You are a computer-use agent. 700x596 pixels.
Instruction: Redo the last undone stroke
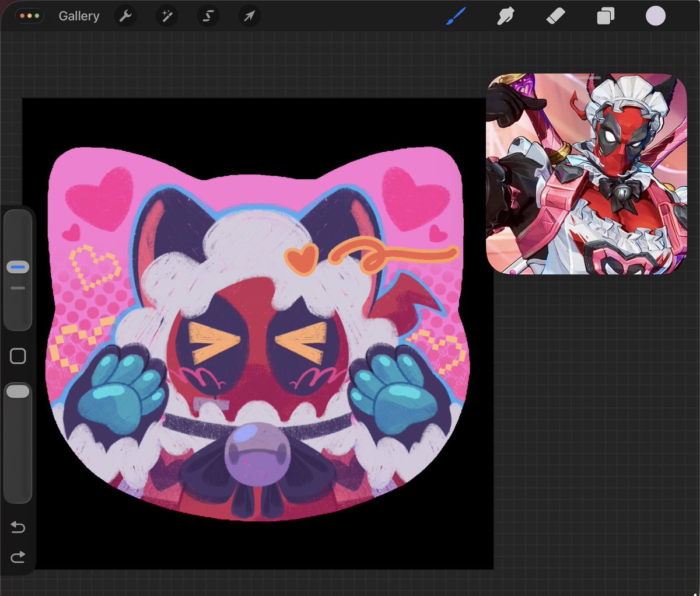[18, 557]
